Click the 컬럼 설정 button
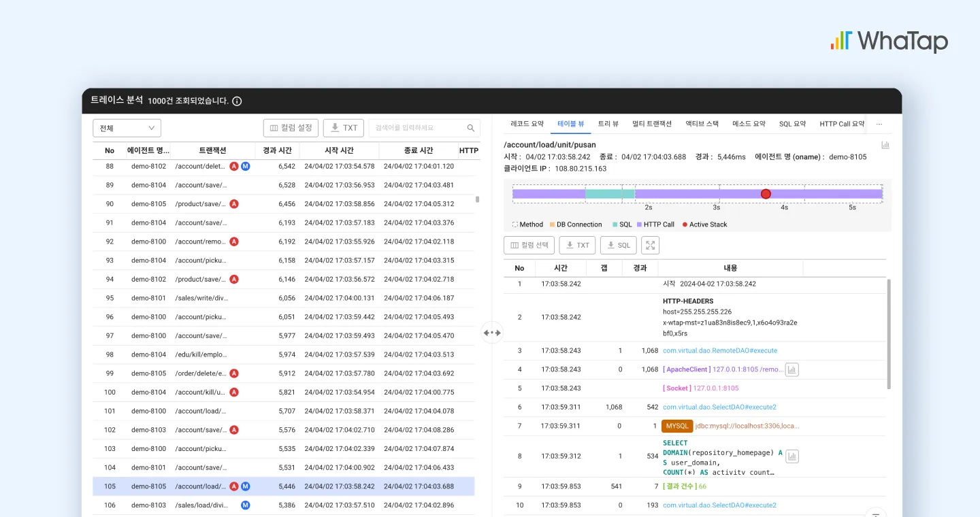Image resolution: width=980 pixels, height=517 pixels. (x=291, y=128)
